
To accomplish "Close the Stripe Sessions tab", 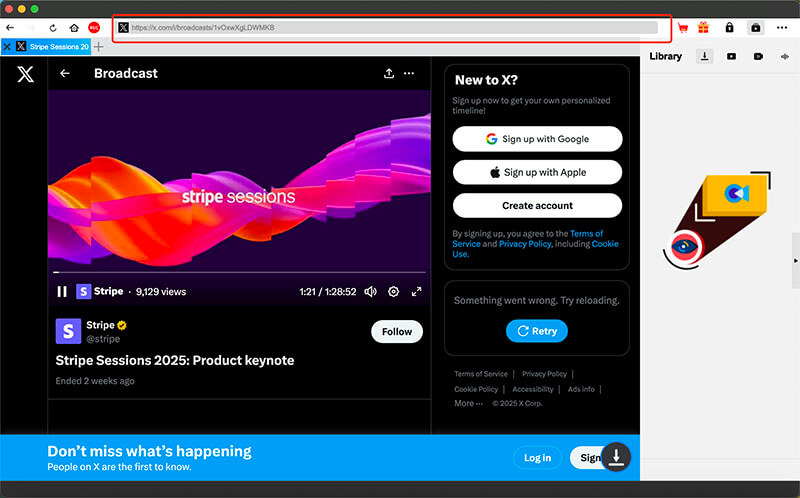I will 7,46.
